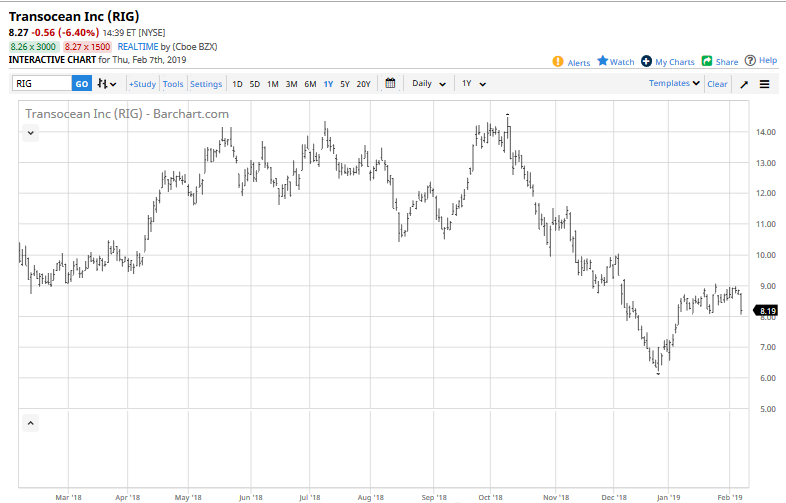Click the Share link text

727,62
